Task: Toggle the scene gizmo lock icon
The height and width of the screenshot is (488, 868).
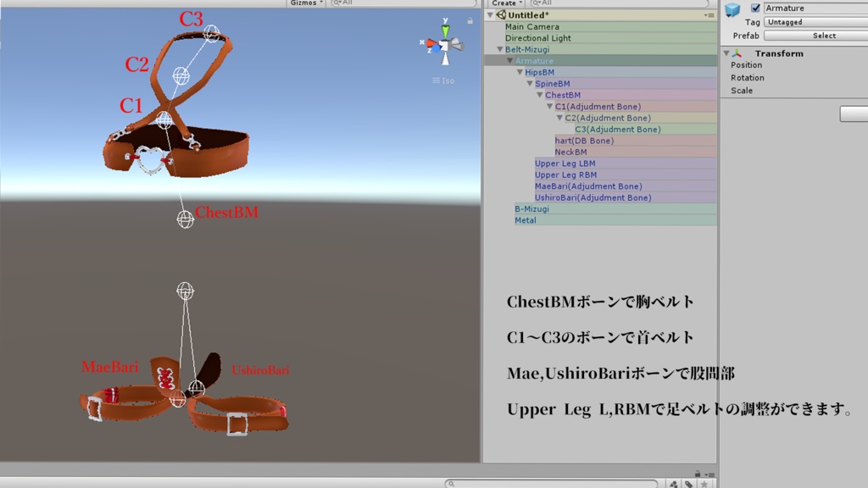Action: tap(470, 20)
